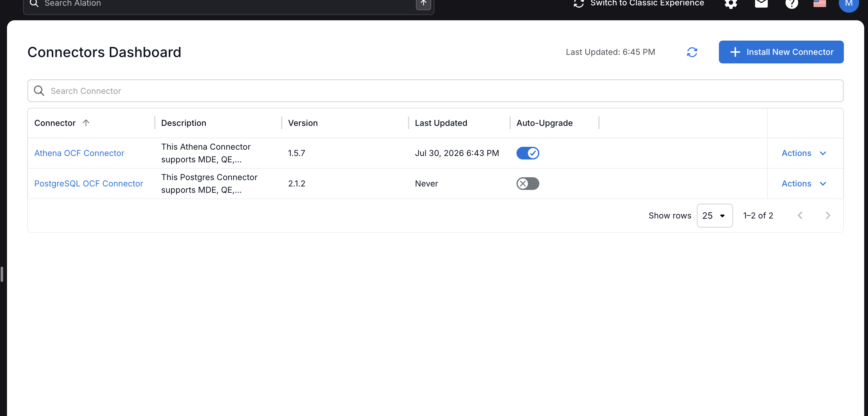The width and height of the screenshot is (868, 416).
Task: Open the mail inbox icon
Action: pos(761,3)
